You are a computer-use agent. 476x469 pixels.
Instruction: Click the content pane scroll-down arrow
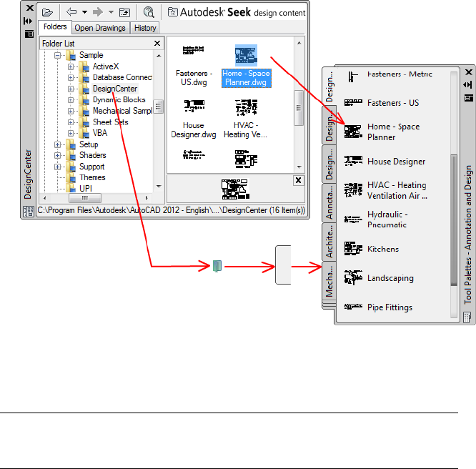coord(299,167)
